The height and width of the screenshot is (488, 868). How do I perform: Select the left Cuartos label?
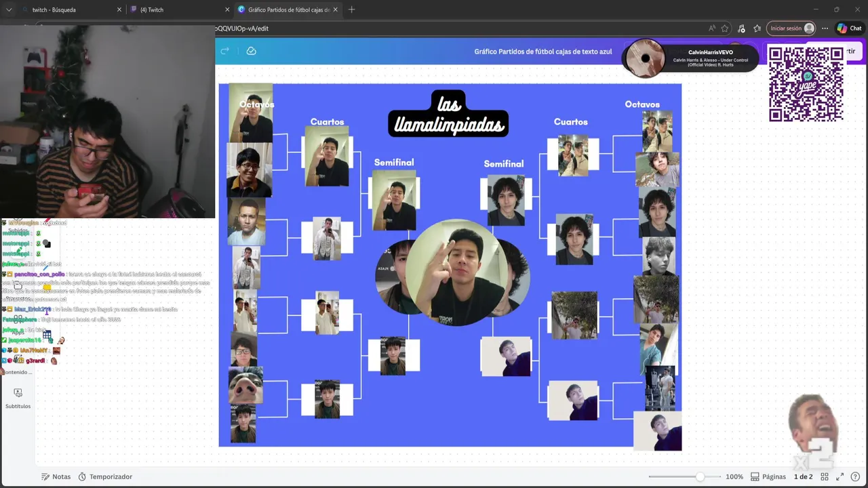pos(327,122)
